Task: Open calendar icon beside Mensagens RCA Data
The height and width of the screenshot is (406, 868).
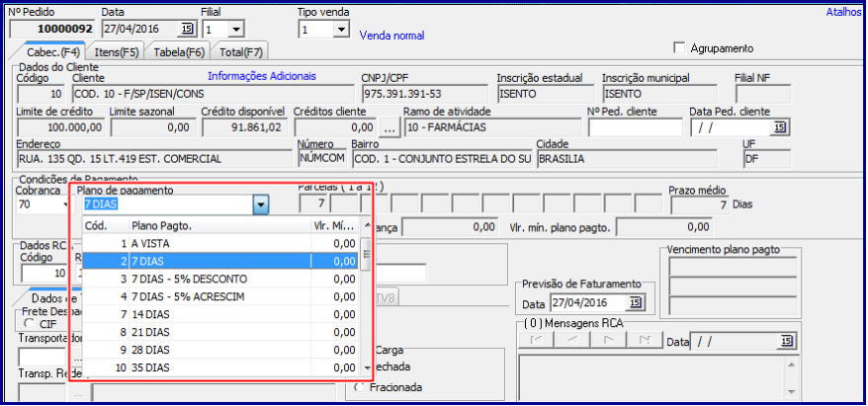Action: (x=786, y=342)
